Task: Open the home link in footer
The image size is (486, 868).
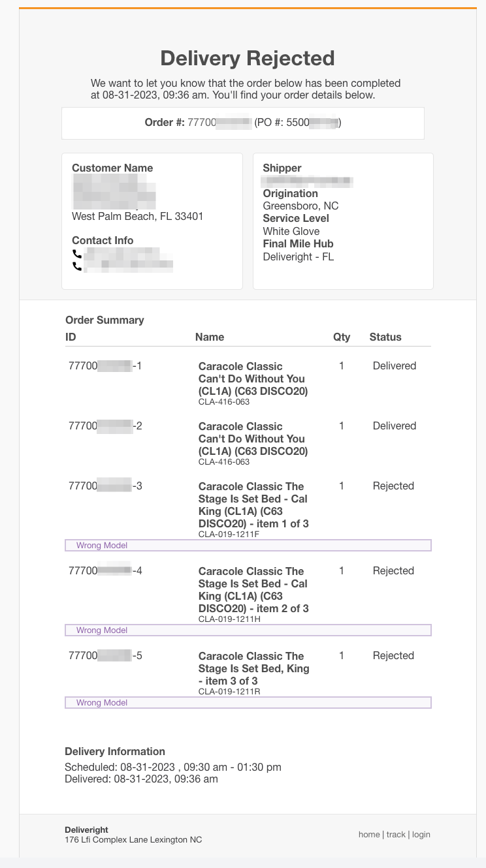Action: 369,834
